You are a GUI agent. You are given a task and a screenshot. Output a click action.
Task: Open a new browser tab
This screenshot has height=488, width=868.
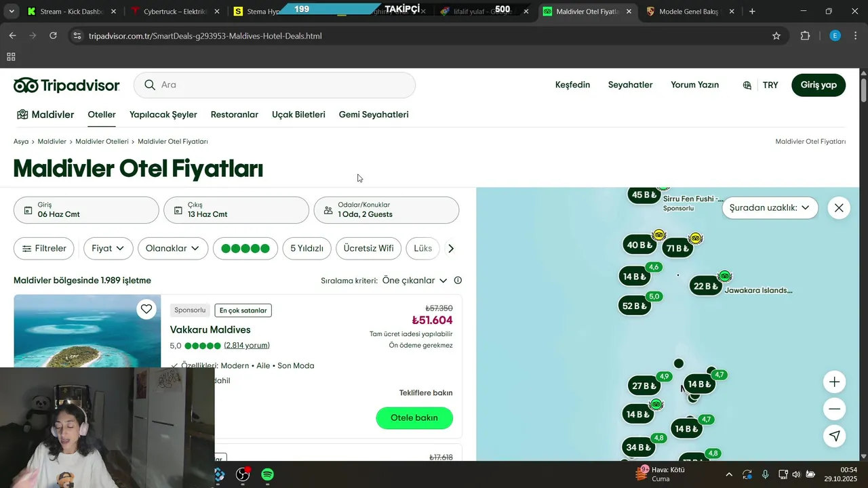click(752, 12)
